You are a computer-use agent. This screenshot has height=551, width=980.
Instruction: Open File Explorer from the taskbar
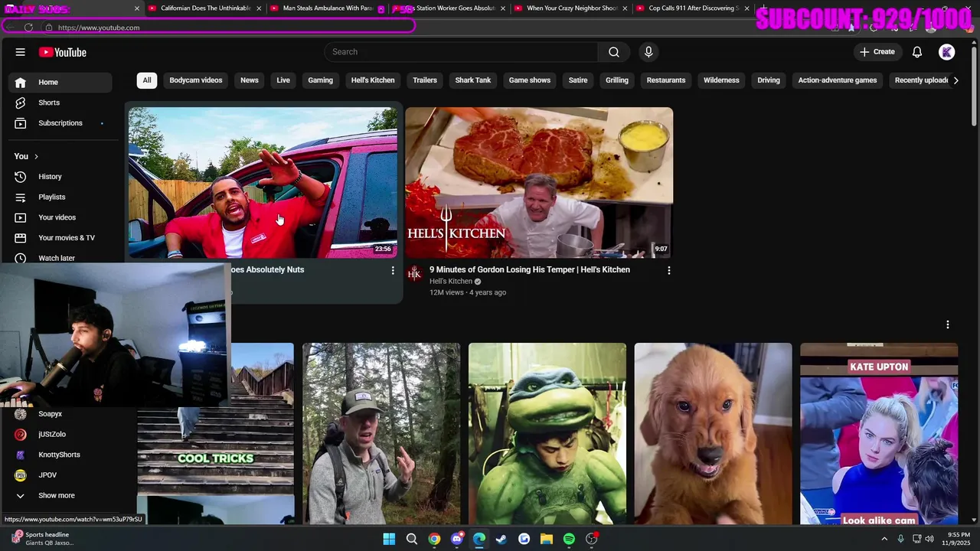(547, 539)
